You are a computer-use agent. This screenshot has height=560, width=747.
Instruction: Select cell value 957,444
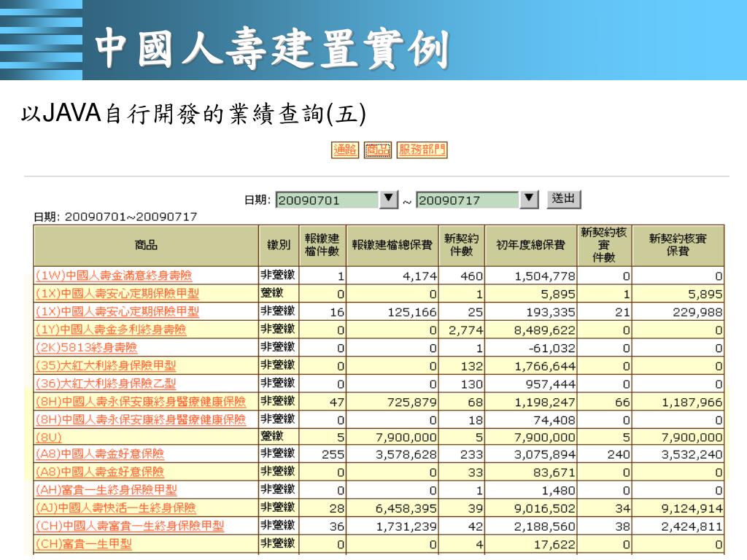click(x=551, y=384)
